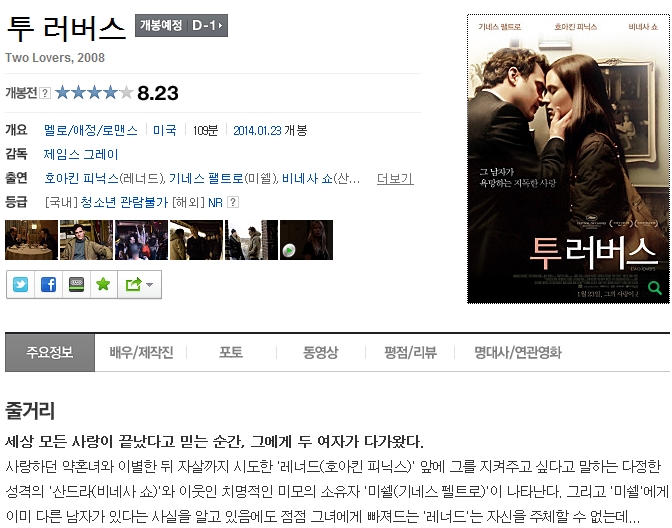Click help icon next to NR rating
The width and height of the screenshot is (672, 528).
click(232, 202)
